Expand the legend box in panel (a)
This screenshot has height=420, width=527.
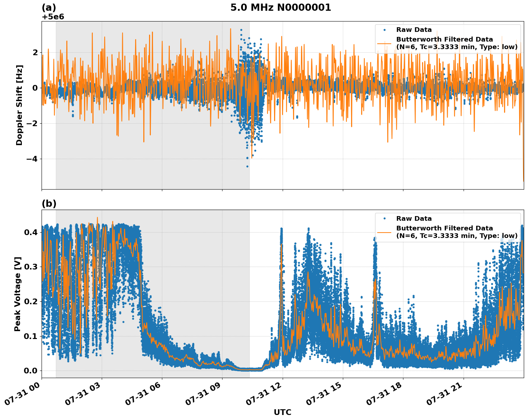point(448,39)
